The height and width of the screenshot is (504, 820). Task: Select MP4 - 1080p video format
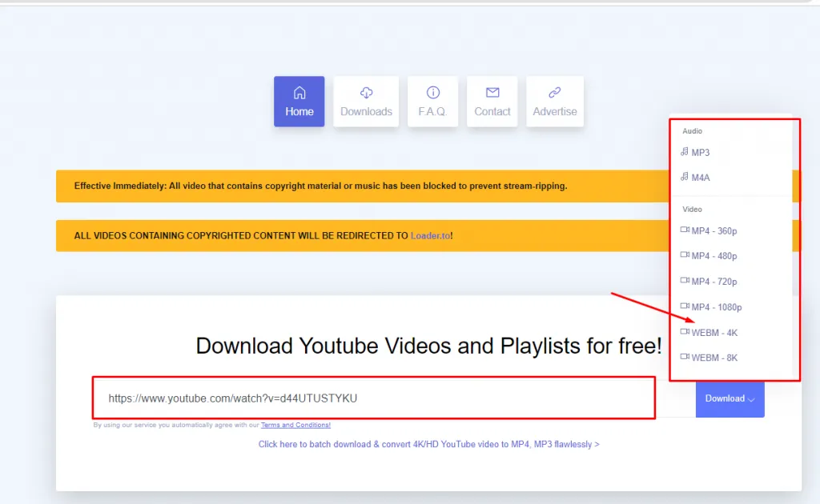(717, 307)
